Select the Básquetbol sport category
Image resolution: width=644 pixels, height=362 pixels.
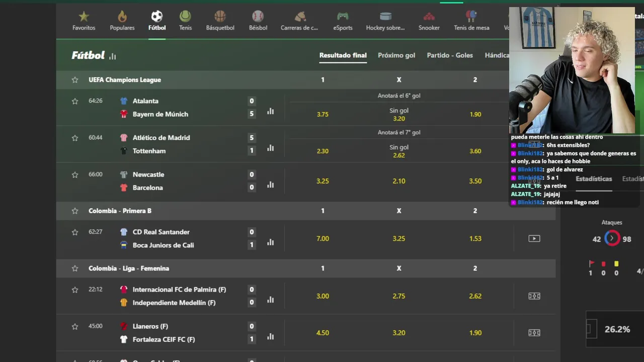tap(220, 21)
